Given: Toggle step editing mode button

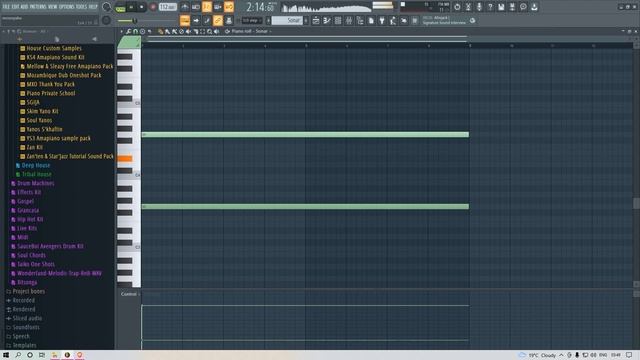Looking at the screenshot, I should click(207, 20).
